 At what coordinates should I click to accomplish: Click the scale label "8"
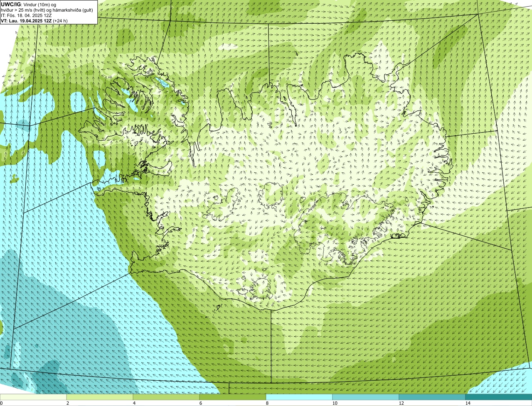(267, 403)
